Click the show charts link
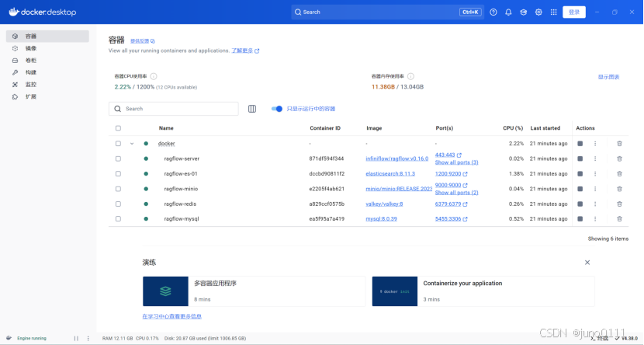This screenshot has width=644, height=345. (x=608, y=77)
